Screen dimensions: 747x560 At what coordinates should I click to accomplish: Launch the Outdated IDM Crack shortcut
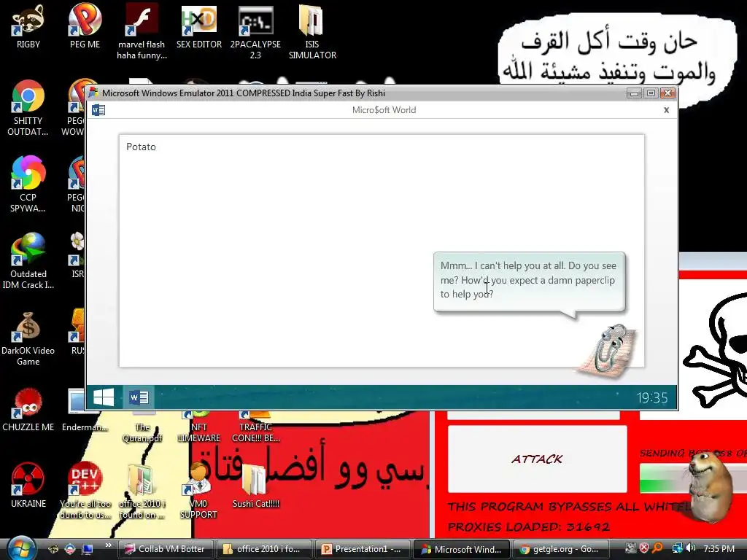pos(28,261)
